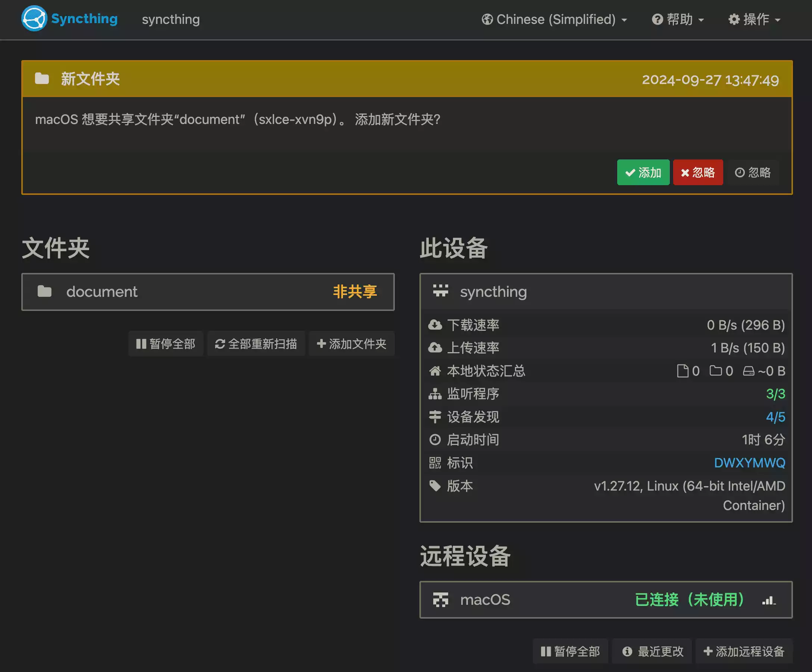Open device ID link DWXYMWQ
Image resolution: width=812 pixels, height=672 pixels.
pyautogui.click(x=749, y=463)
